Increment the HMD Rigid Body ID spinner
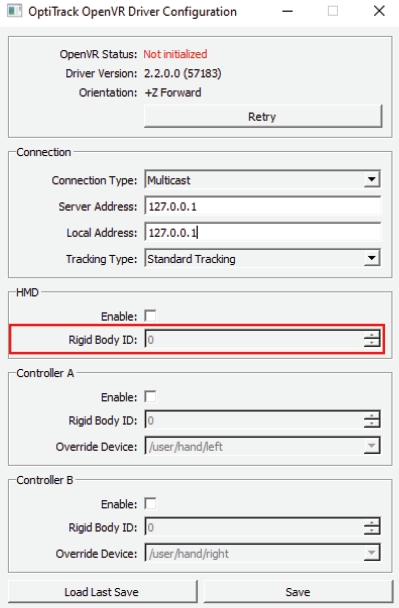 pyautogui.click(x=372, y=335)
